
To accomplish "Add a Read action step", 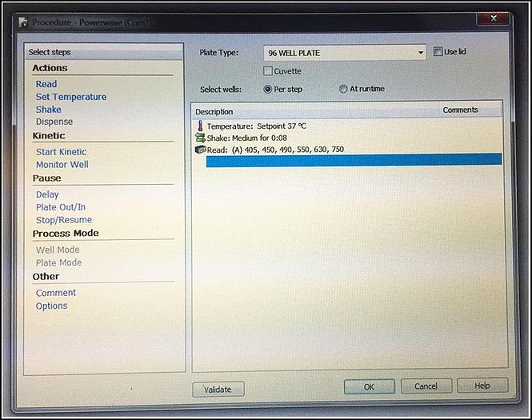I will pyautogui.click(x=46, y=84).
